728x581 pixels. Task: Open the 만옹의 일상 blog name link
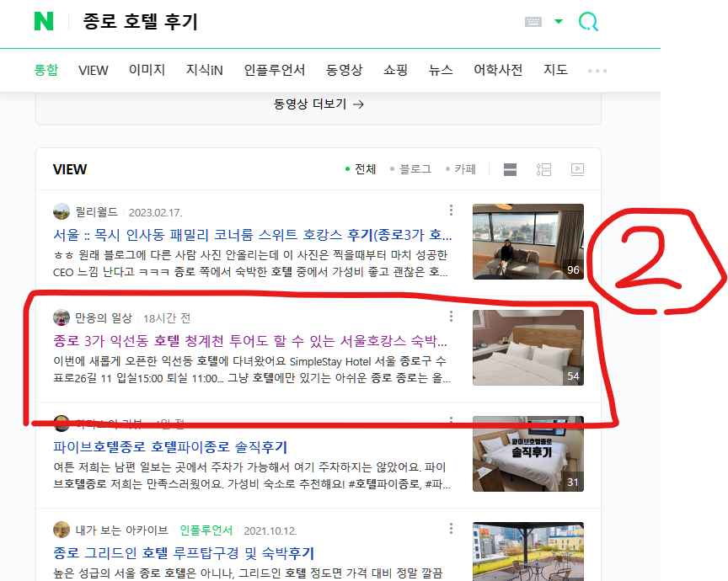(104, 318)
